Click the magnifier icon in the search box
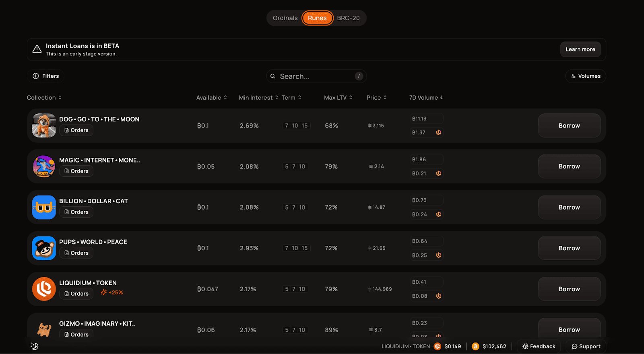This screenshot has height=354, width=644. (273, 76)
